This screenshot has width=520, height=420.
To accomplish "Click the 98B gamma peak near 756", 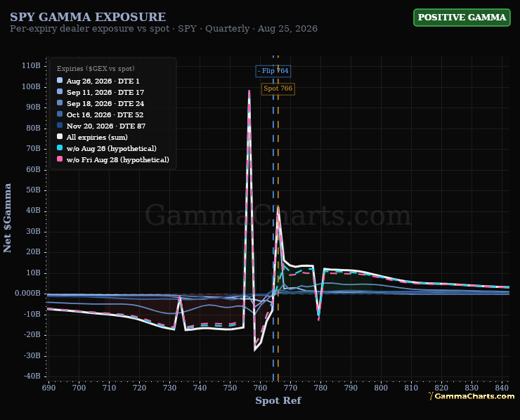I will (x=249, y=91).
